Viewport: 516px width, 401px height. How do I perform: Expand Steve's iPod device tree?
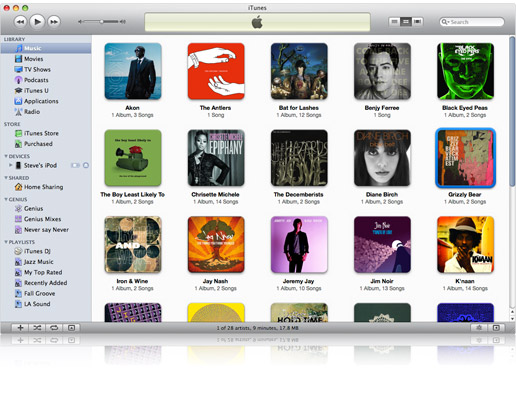(11, 165)
